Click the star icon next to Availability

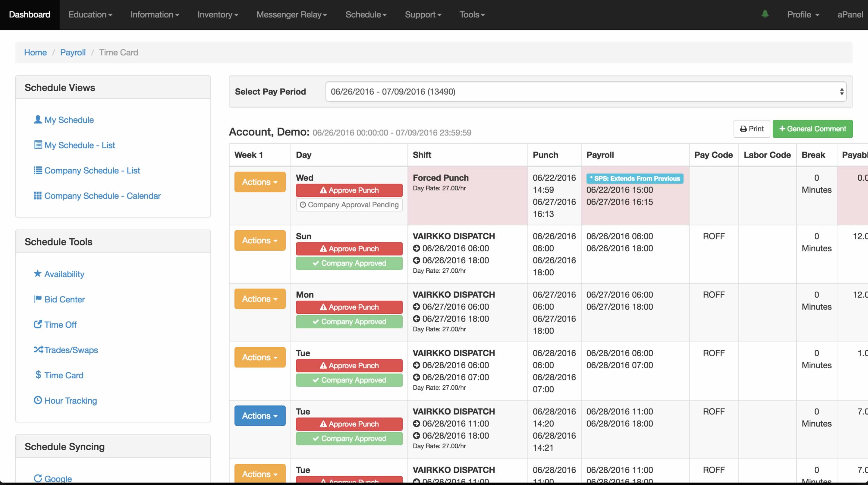[38, 274]
